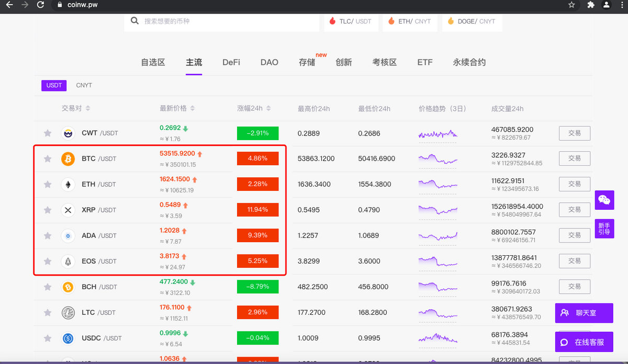Open the 聊天室 chat room button

tap(584, 313)
